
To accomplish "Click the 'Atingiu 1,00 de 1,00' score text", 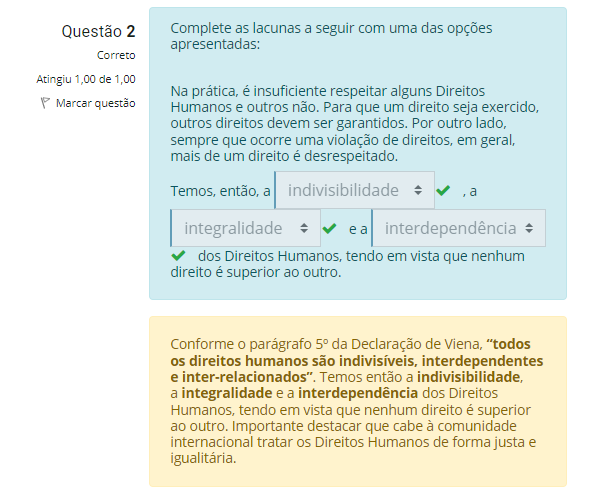I will point(86,79).
